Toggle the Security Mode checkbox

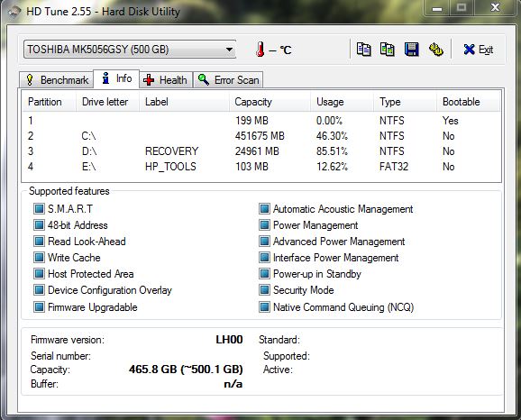click(x=264, y=290)
